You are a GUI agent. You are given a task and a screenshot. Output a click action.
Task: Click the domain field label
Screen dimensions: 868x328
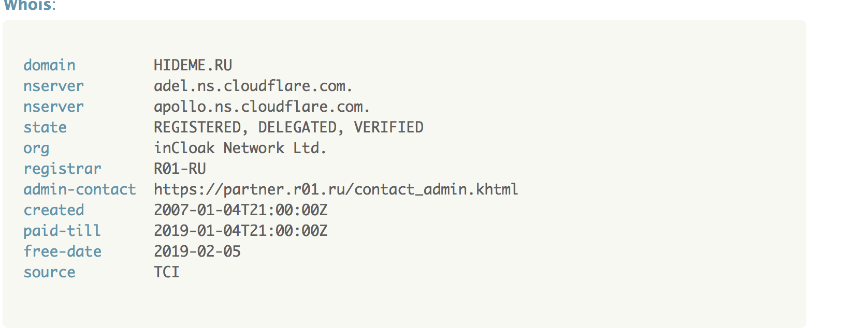point(49,65)
